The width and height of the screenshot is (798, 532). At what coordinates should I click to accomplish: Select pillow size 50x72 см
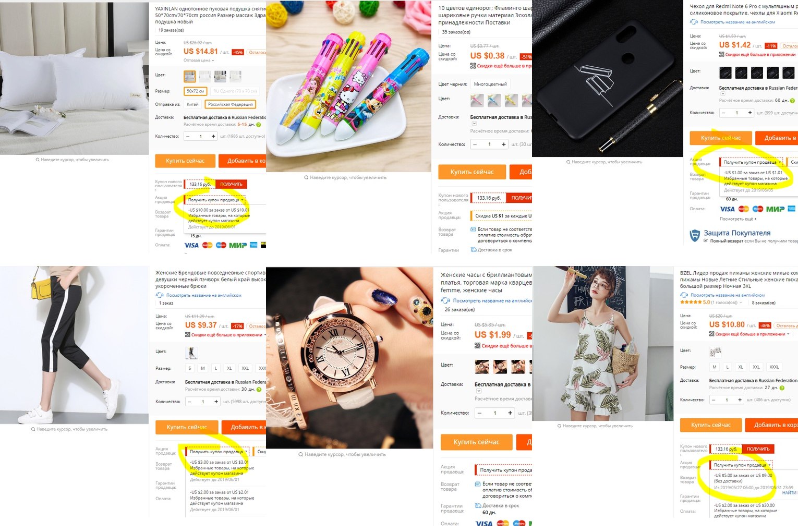(196, 91)
